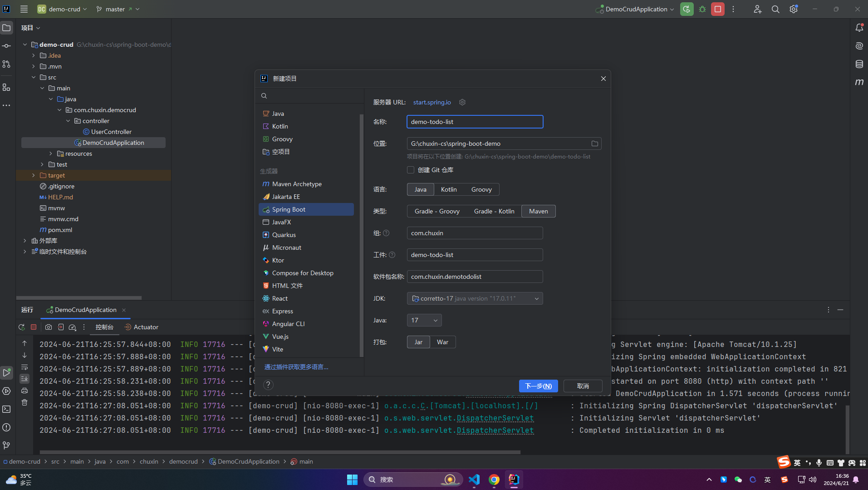This screenshot has width=868, height=490.
Task: Select Spring Boot generator
Action: coord(306,209)
